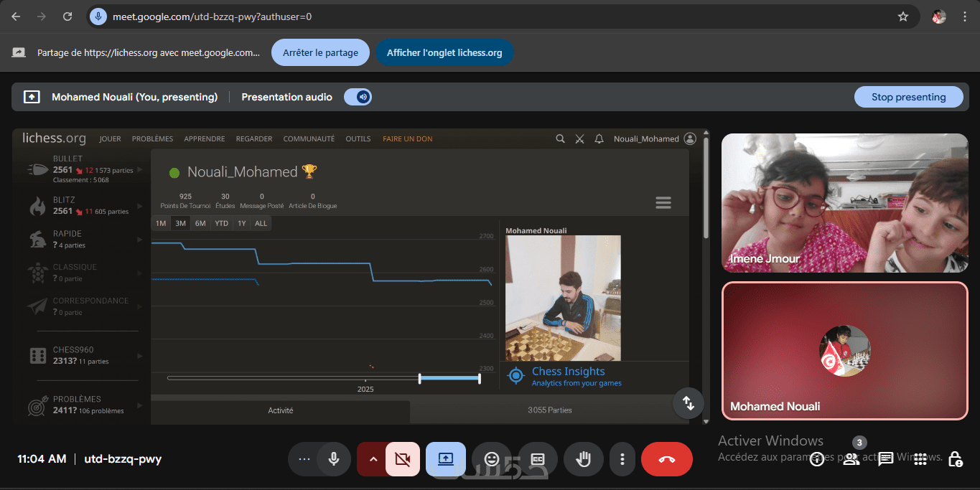Expand the CHESS960 rating row arrow
The height and width of the screenshot is (490, 980).
click(x=140, y=356)
